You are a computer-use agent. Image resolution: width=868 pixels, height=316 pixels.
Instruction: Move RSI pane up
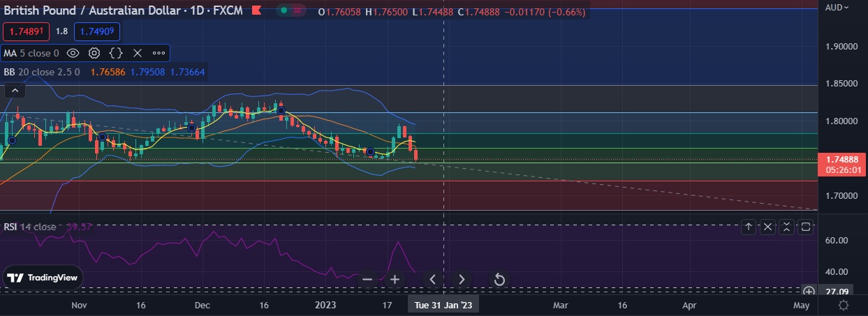click(749, 227)
